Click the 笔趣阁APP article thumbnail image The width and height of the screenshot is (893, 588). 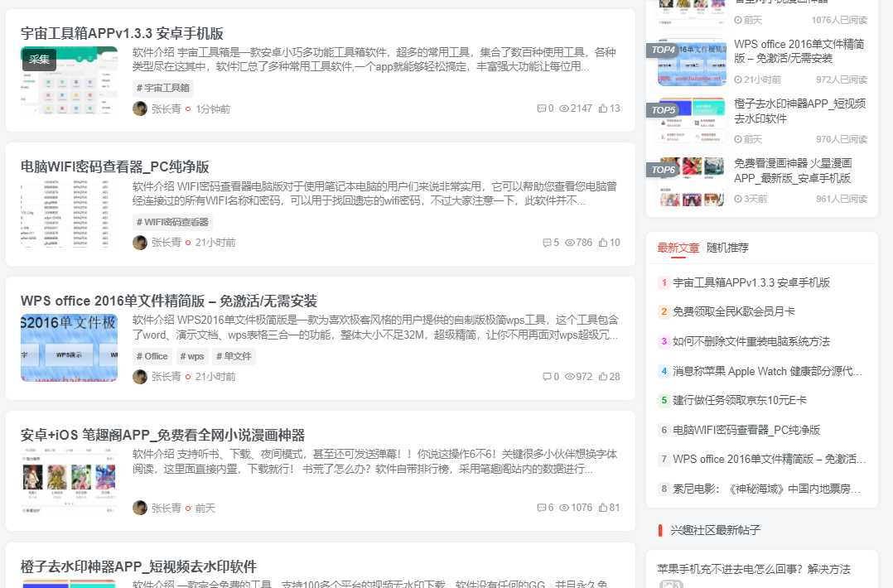[x=69, y=481]
